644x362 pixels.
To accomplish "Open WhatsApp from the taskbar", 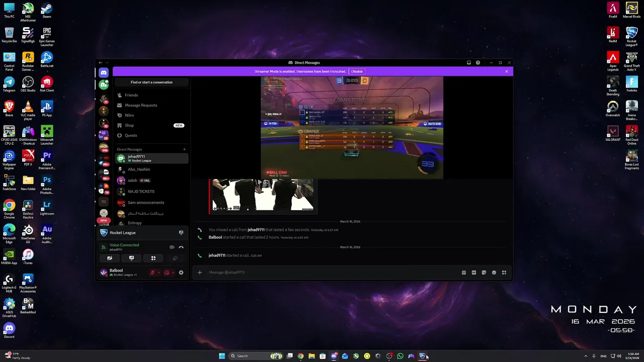I will [400, 356].
